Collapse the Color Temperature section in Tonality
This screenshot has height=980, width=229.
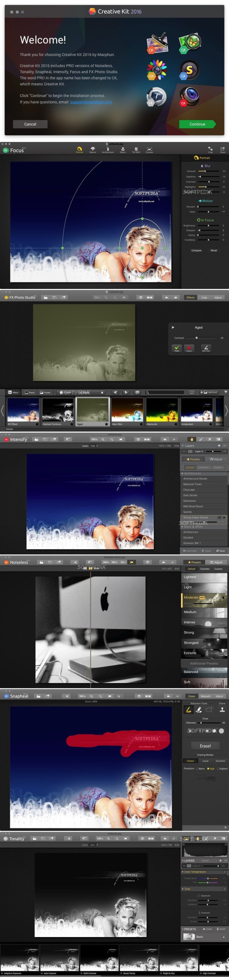183,871
